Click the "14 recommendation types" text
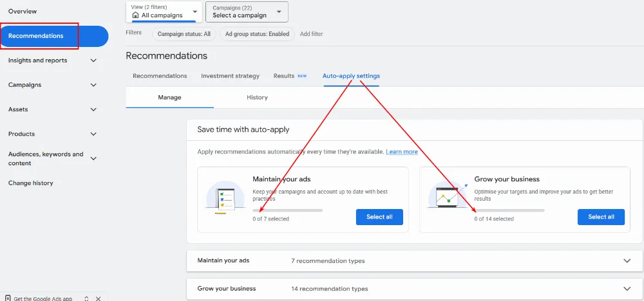The height and width of the screenshot is (301, 644). pos(329,289)
